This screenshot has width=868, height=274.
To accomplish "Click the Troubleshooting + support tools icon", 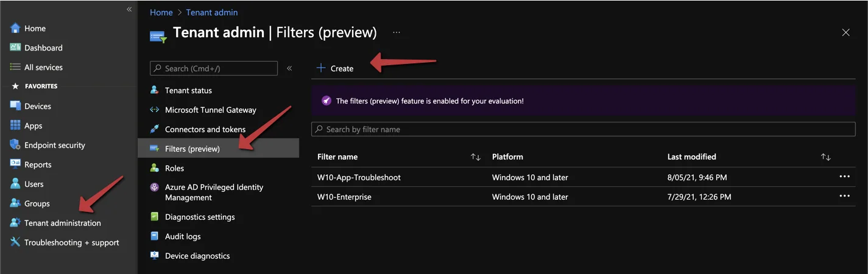I will coord(15,242).
